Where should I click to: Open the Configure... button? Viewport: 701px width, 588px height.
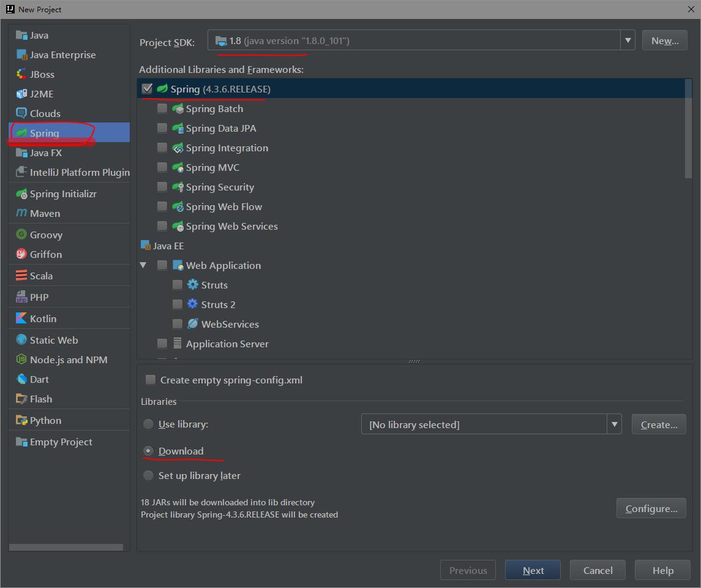[651, 508]
